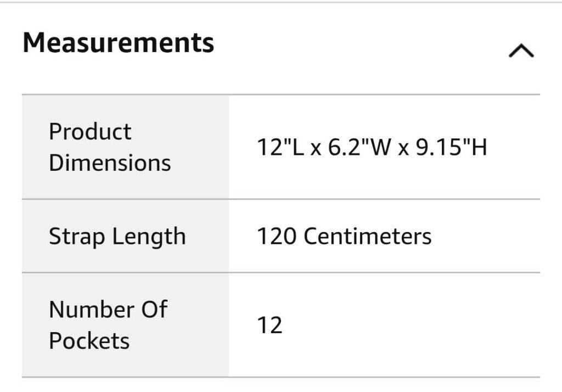Click the pocket count value 12

point(269,325)
